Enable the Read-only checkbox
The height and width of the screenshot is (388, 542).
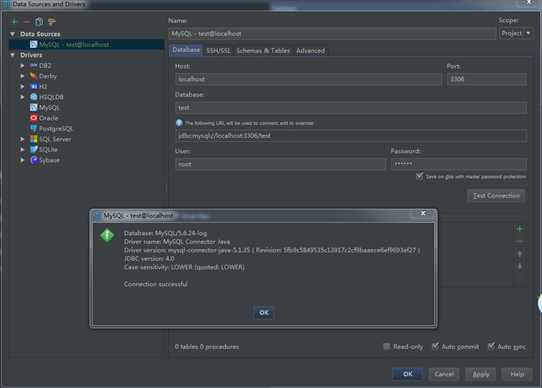click(x=386, y=346)
